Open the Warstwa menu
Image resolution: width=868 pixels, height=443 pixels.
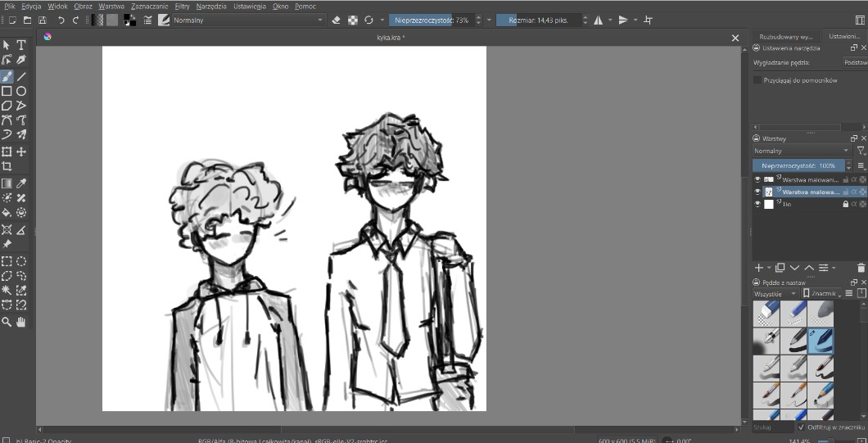(x=111, y=6)
